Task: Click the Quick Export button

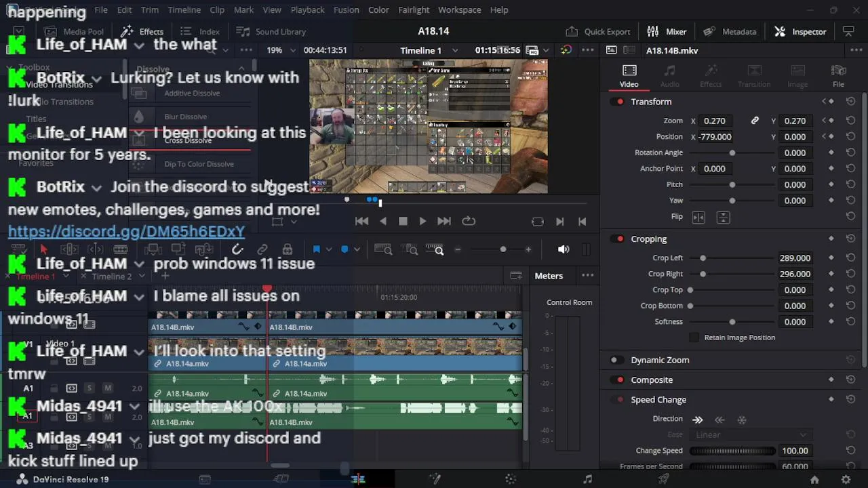Action: [x=597, y=31]
